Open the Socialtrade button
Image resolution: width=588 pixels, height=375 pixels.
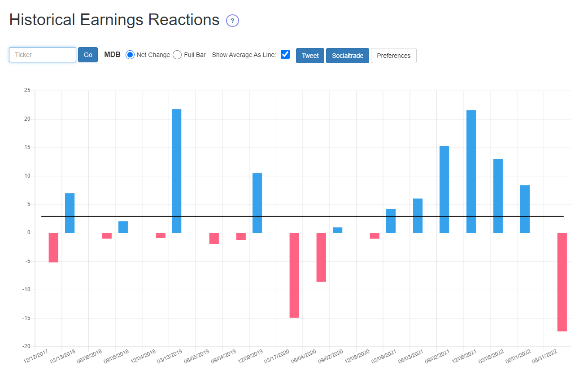point(347,56)
